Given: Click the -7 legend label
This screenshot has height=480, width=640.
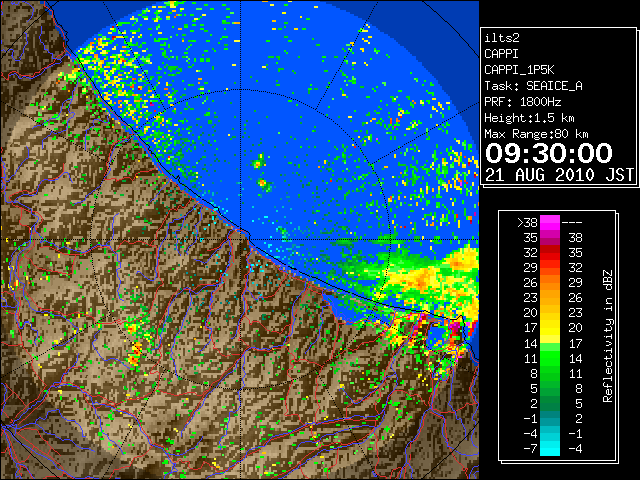Looking at the screenshot, I should [x=530, y=449].
